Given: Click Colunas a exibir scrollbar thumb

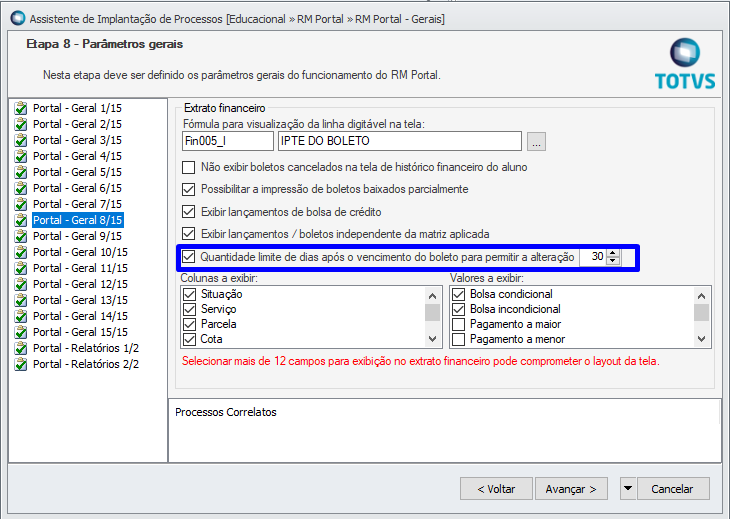Looking at the screenshot, I should point(433,312).
